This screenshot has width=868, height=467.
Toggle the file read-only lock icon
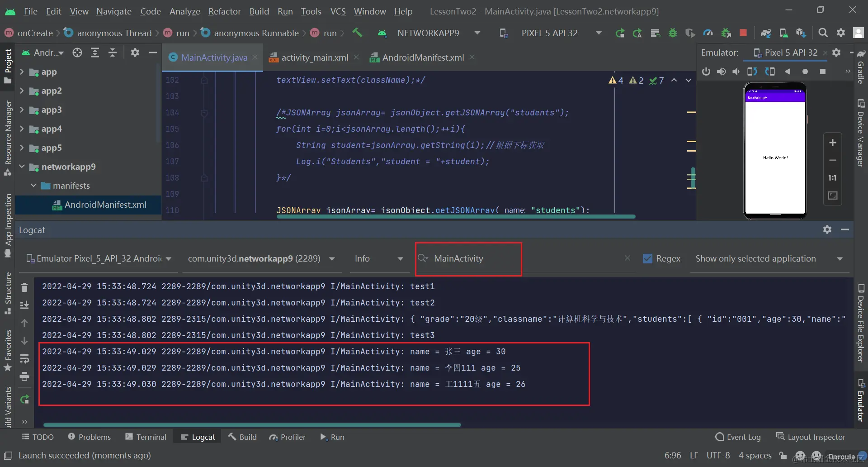[783, 455]
